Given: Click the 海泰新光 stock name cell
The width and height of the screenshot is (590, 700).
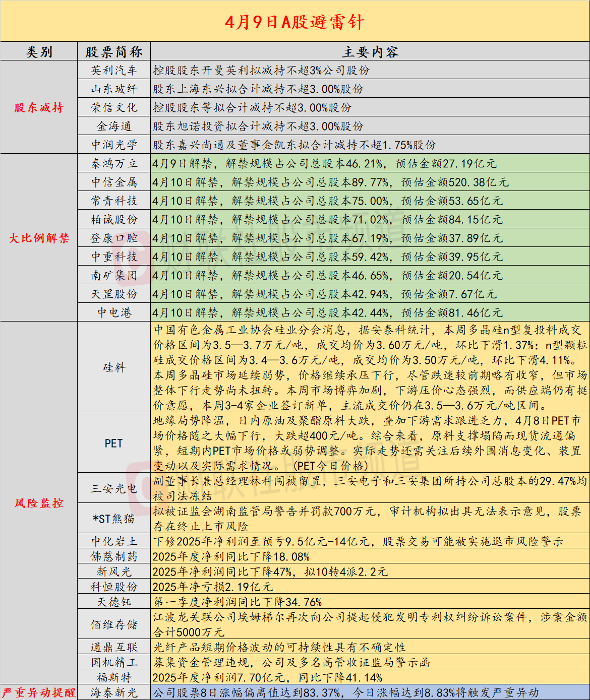Looking at the screenshot, I should pyautogui.click(x=114, y=692).
